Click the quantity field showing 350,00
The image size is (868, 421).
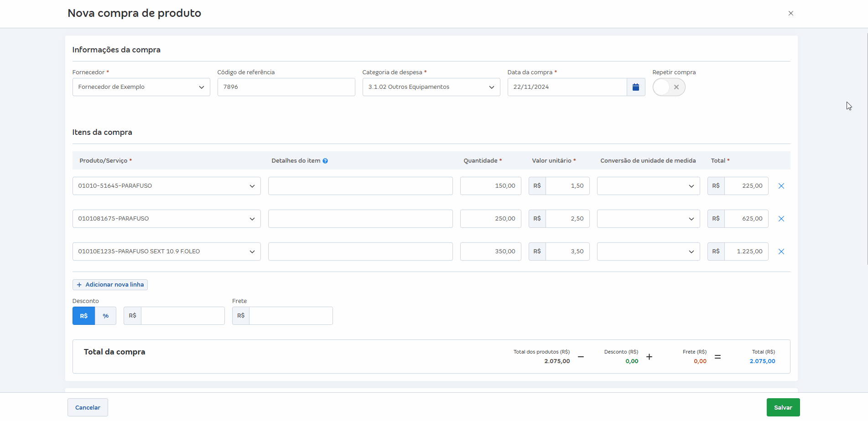click(490, 252)
